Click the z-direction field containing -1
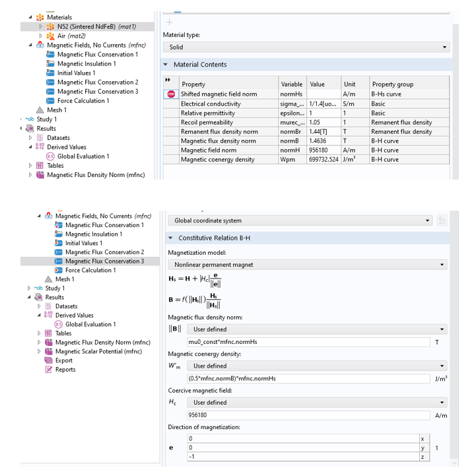Screen dimensions: 472x476 click(x=303, y=457)
